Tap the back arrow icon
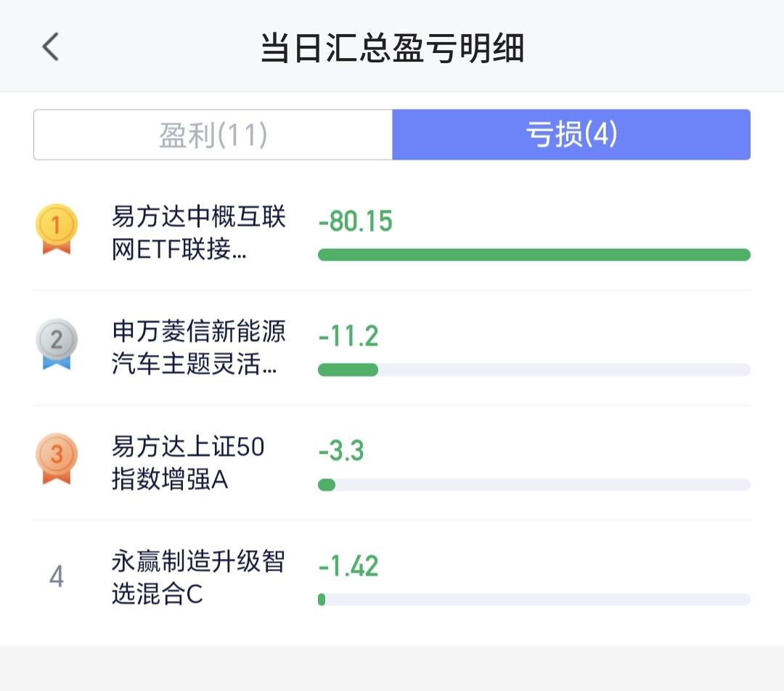Viewport: 784px width, 691px height. tap(50, 47)
